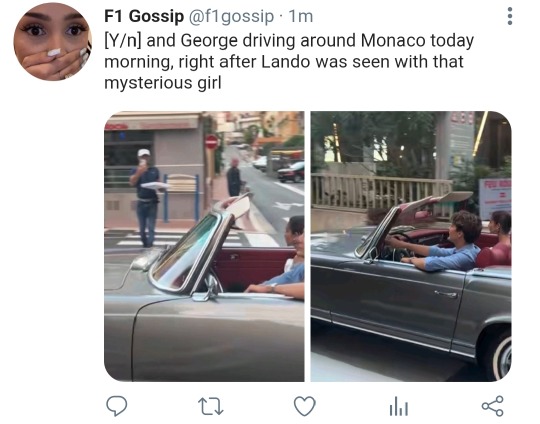540x424 pixels.
Task: Click the tweet text about Monaco
Action: coord(289,62)
